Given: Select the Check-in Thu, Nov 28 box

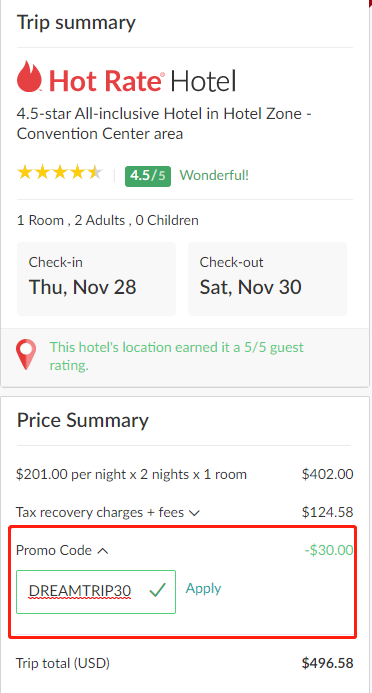Looking at the screenshot, I should coord(96,279).
